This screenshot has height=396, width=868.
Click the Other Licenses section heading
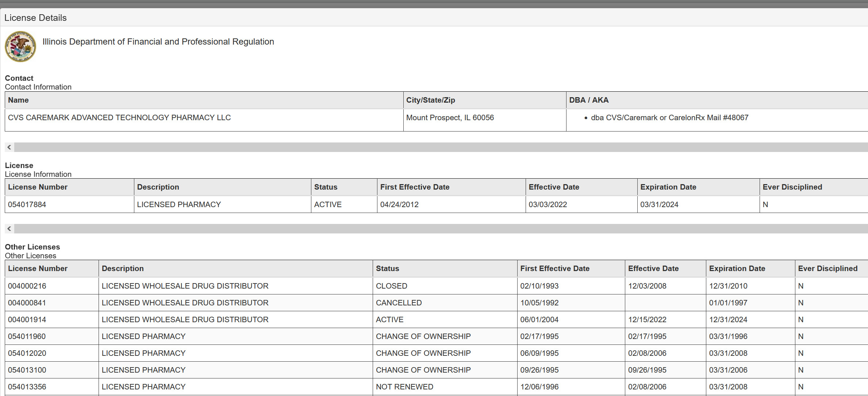(32, 247)
